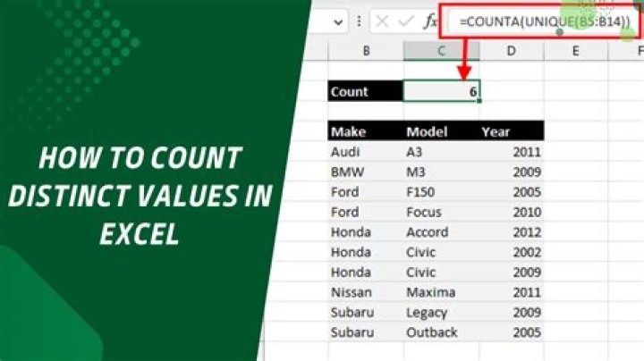Click the Year header cell
This screenshot has width=644, height=361.
(512, 131)
